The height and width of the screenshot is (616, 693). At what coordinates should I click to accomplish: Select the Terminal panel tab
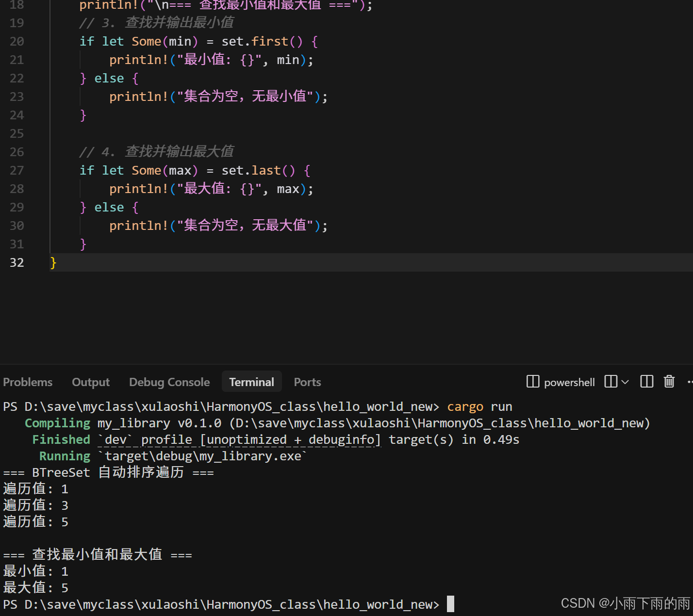(x=251, y=382)
